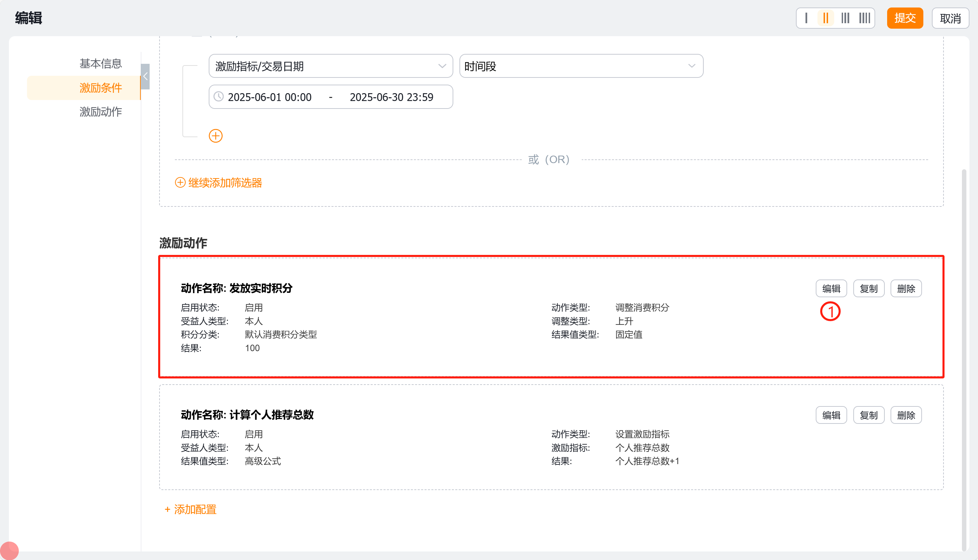
Task: Click the 取消 button
Action: coord(950,18)
